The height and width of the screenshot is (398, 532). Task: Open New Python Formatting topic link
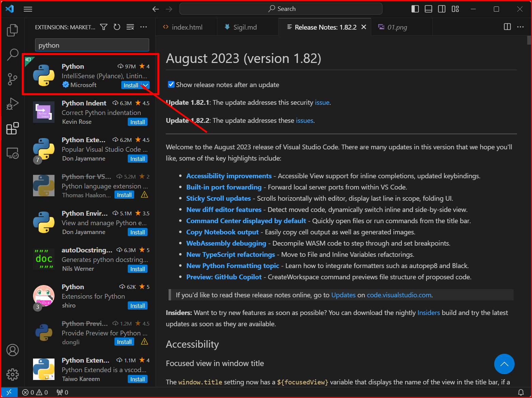(x=233, y=266)
